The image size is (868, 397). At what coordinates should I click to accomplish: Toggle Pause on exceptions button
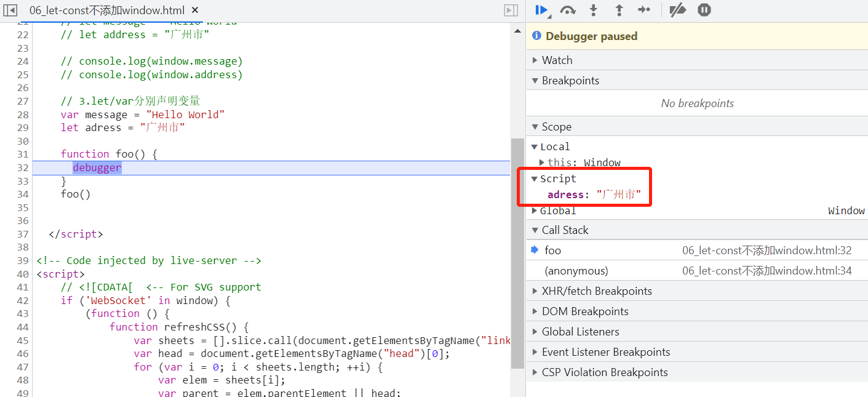(x=704, y=10)
